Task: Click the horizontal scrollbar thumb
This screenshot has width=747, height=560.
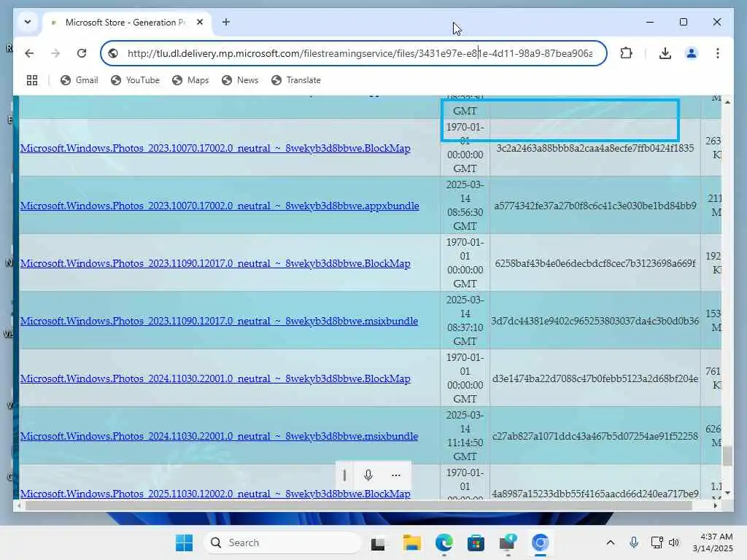Action: [x=358, y=506]
